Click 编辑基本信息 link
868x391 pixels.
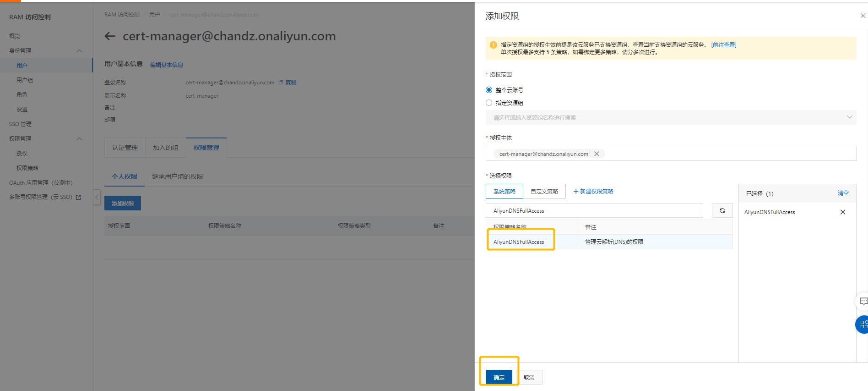167,65
